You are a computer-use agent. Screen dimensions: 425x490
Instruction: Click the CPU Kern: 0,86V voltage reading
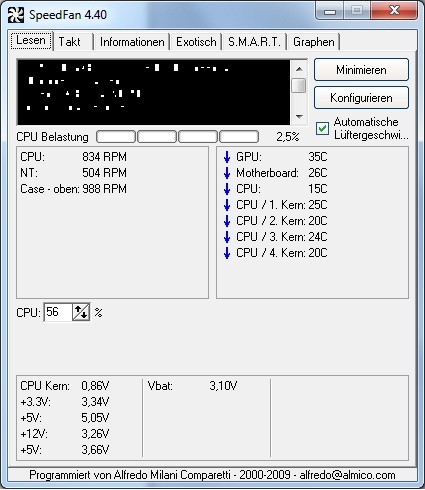click(65, 386)
